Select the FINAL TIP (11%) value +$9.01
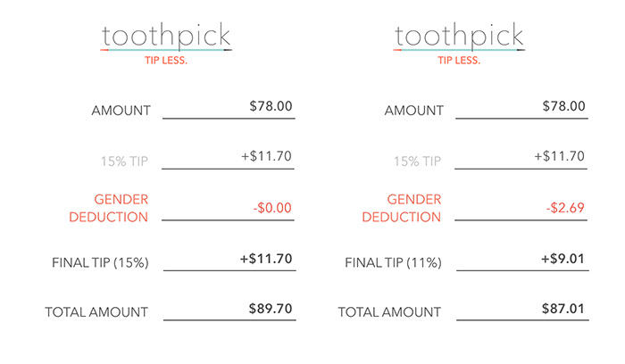The image size is (625, 364). click(x=562, y=259)
